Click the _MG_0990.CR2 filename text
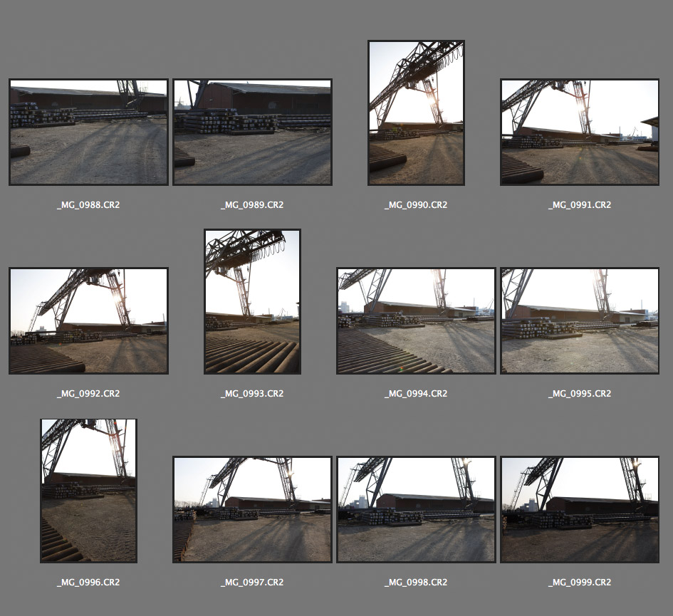 tap(416, 205)
